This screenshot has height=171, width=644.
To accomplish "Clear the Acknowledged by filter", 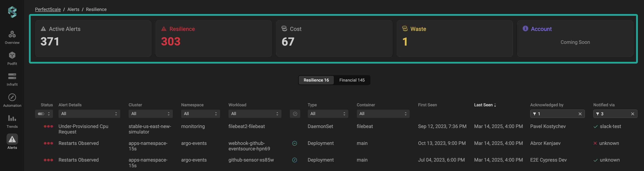I will [580, 114].
